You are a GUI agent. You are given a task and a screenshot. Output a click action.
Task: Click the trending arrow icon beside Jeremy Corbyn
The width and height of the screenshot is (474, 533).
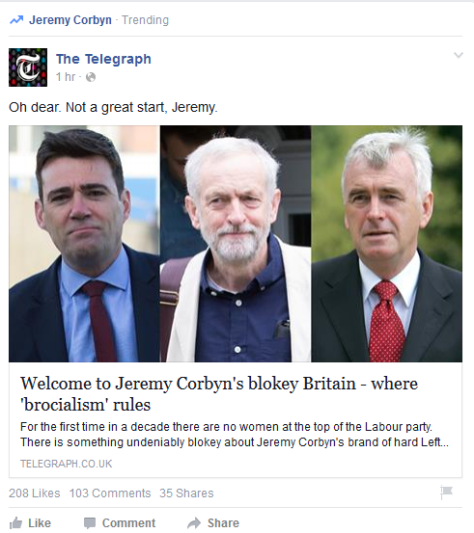point(16,20)
